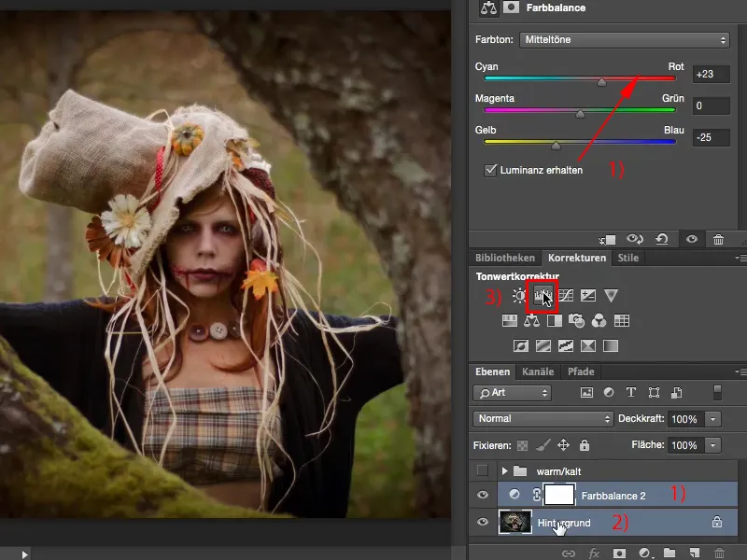Image resolution: width=747 pixels, height=560 pixels.
Task: Click the Gelb–Blau slider handle
Action: (x=556, y=146)
